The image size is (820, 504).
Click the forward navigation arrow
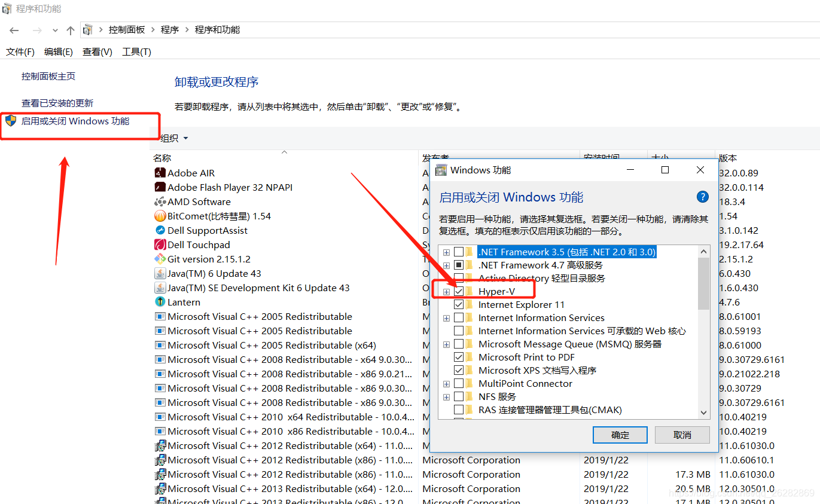coord(37,30)
